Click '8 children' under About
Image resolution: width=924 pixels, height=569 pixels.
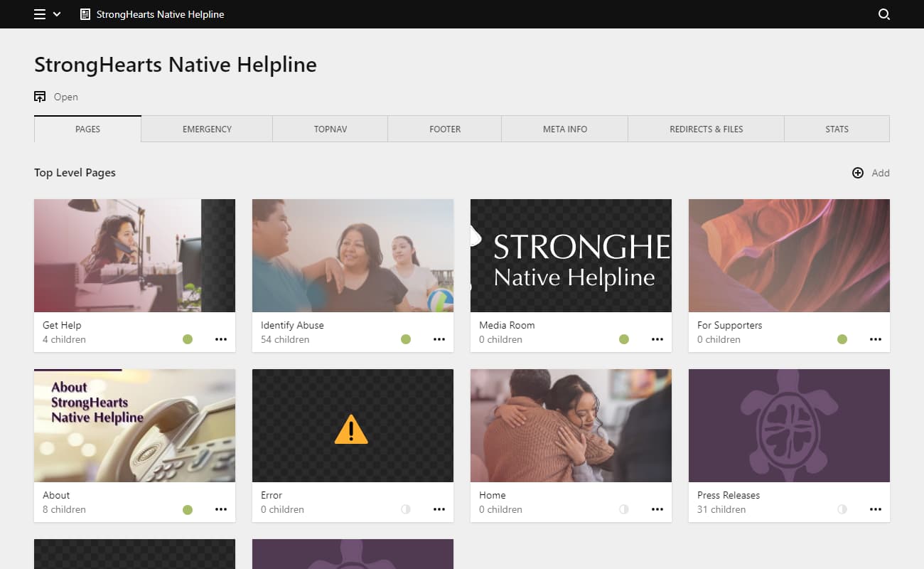coord(64,509)
